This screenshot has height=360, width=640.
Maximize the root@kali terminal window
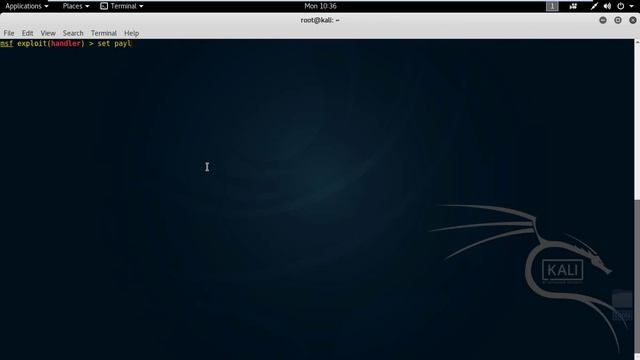pyautogui.click(x=618, y=20)
